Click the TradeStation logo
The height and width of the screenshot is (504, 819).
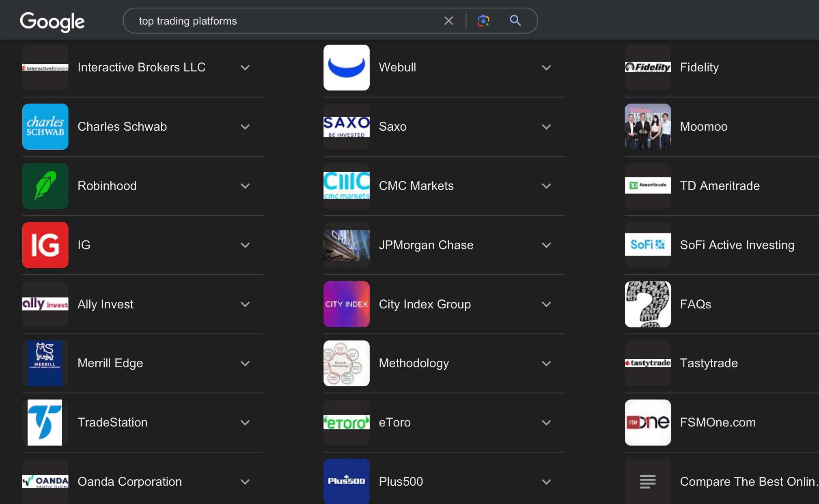pyautogui.click(x=45, y=422)
